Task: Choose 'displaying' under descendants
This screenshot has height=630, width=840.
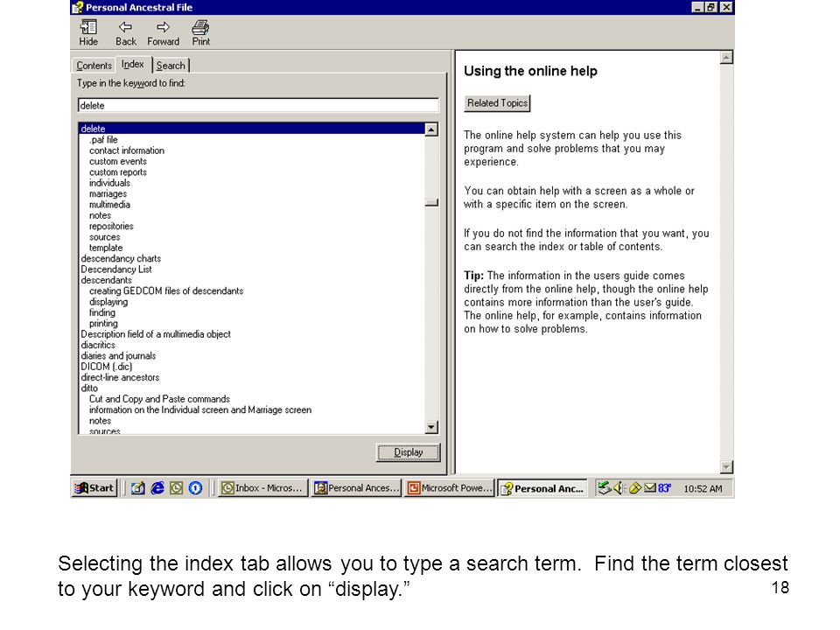Action: pyautogui.click(x=108, y=302)
